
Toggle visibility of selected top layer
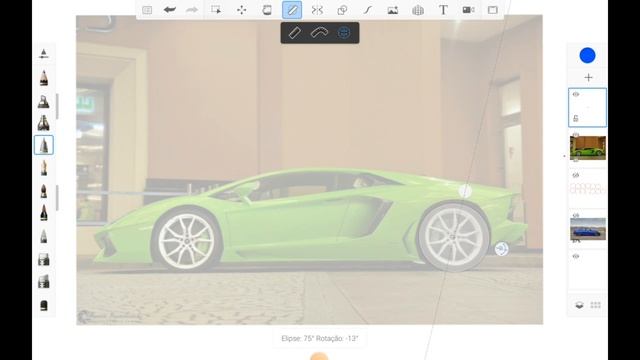[576, 94]
